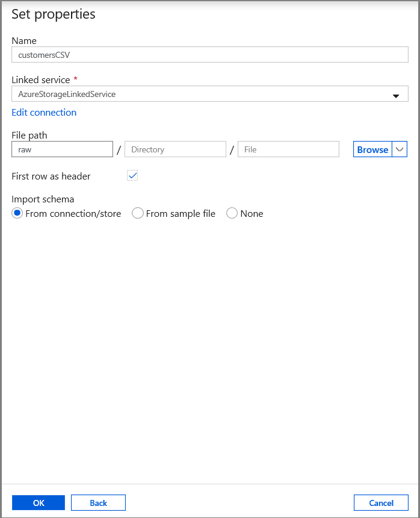Click the Import schema label
The image size is (420, 518).
(43, 199)
